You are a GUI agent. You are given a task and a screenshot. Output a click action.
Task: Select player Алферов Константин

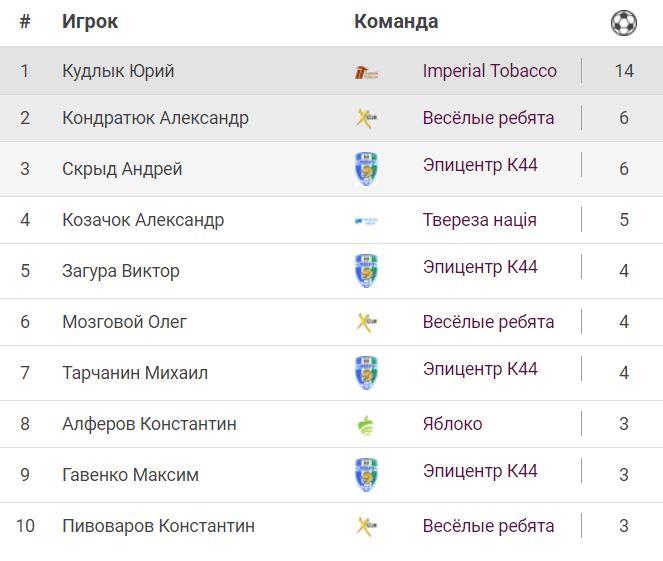[149, 424]
